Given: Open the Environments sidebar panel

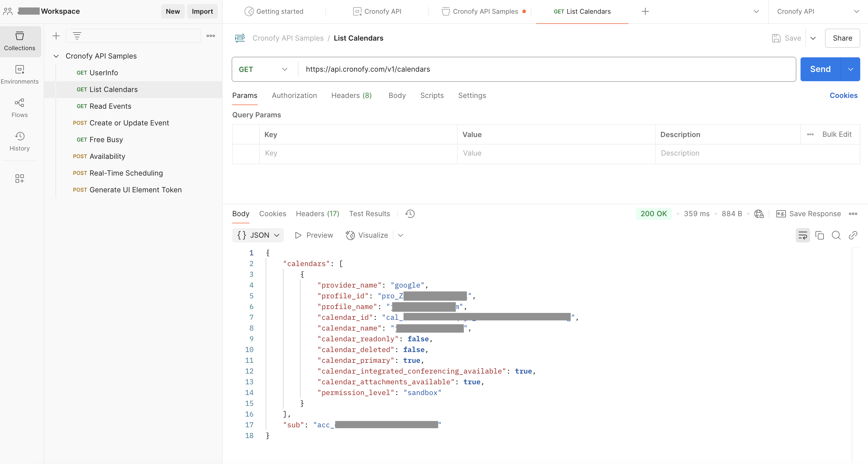Looking at the screenshot, I should coord(20,75).
